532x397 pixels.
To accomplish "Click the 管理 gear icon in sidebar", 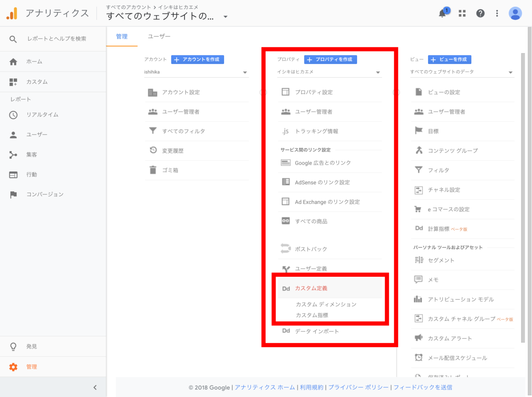I will point(13,367).
